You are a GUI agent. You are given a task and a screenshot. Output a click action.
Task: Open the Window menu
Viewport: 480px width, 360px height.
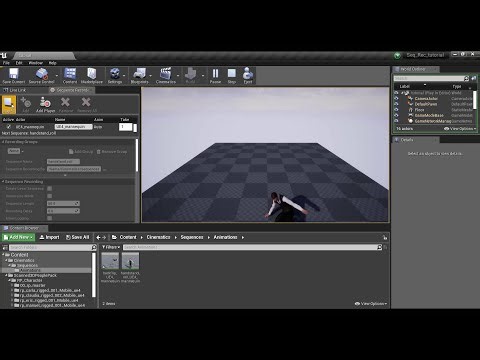(35, 63)
